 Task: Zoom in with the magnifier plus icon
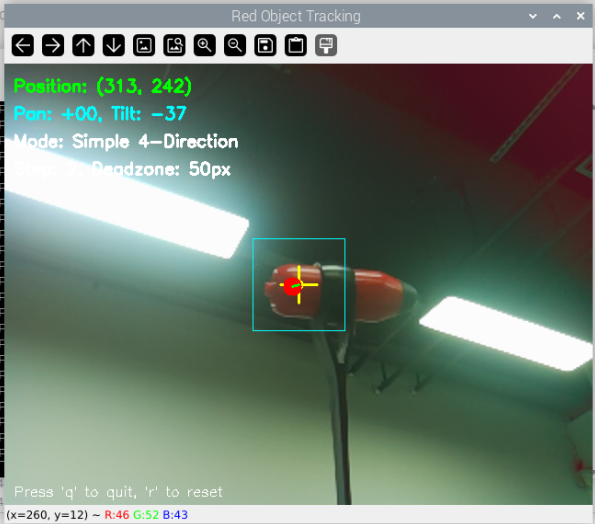(205, 46)
